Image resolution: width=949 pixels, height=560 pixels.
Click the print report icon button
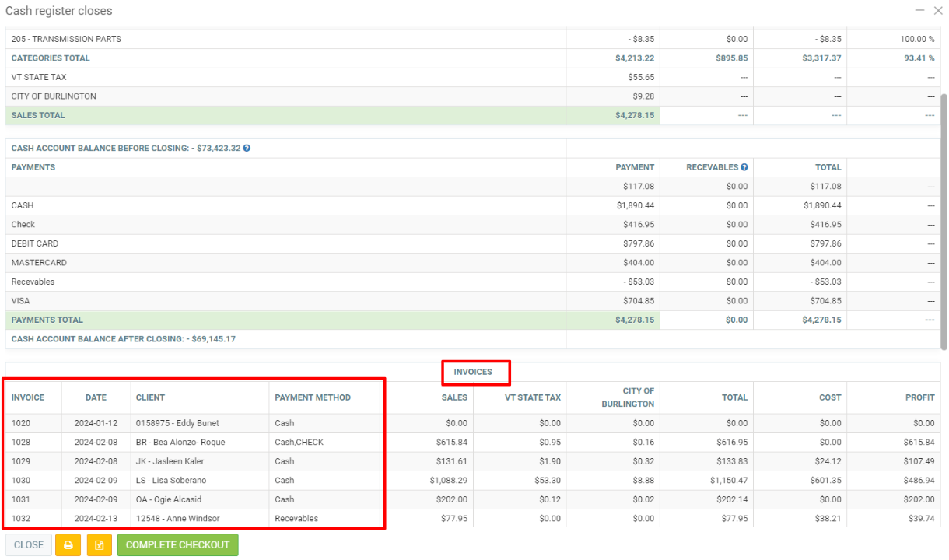tap(67, 545)
